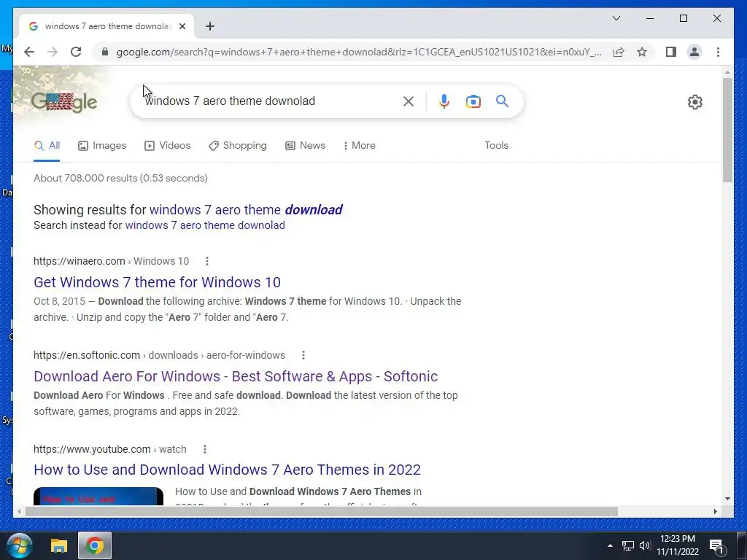
Task: Show hidden system tray icons
Action: (611, 545)
